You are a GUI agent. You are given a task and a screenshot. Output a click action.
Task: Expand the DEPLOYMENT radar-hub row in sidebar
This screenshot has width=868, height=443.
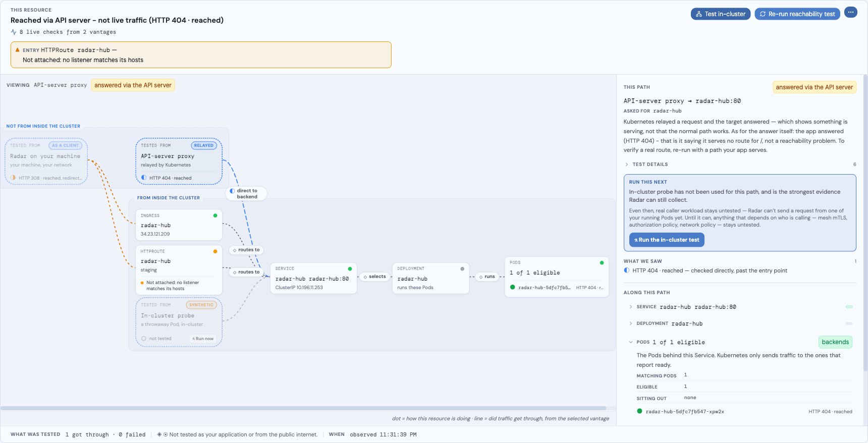740,323
